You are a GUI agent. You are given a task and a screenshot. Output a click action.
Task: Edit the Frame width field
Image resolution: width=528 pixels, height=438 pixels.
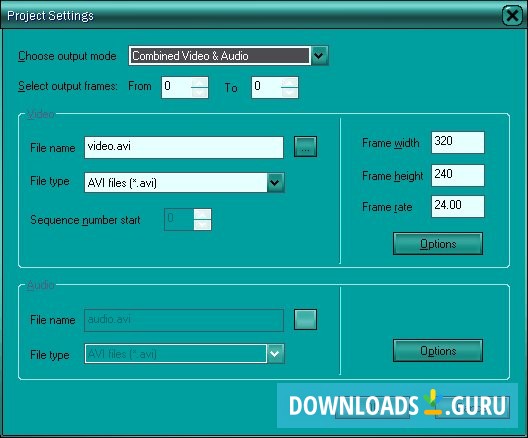click(458, 142)
